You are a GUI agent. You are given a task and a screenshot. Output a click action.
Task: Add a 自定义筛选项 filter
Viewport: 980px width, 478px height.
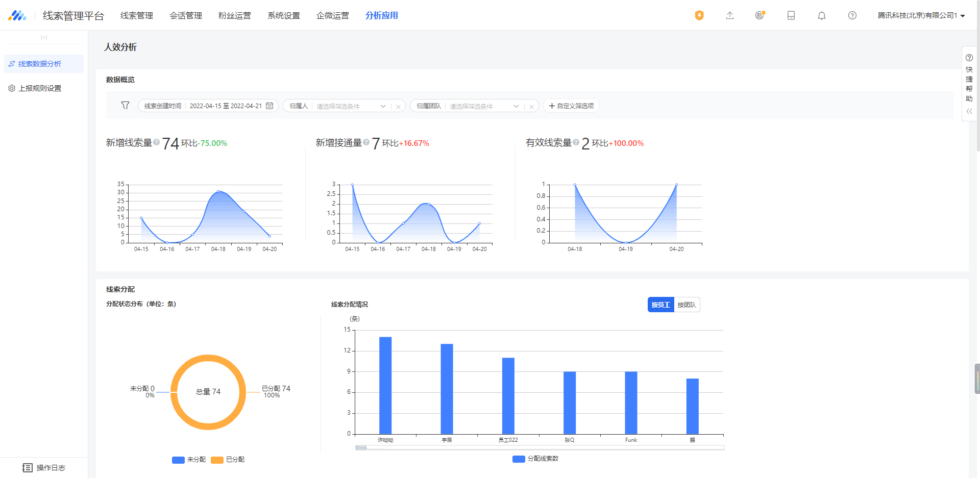click(571, 106)
